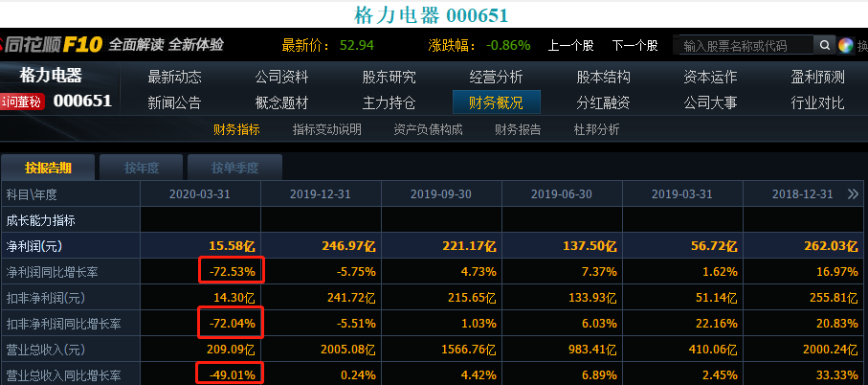Click the 问董秘 red badge
This screenshot has height=385, width=868.
pos(22,102)
